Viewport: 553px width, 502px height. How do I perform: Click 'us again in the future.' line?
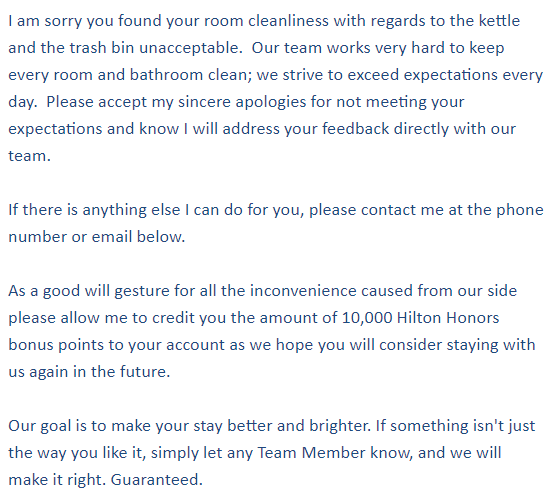tap(89, 372)
